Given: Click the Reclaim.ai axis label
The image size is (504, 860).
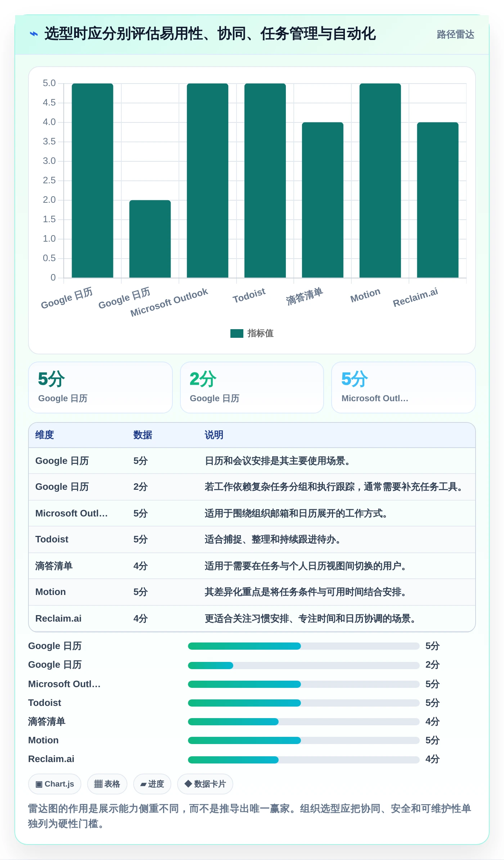Looking at the screenshot, I should pos(415,297).
